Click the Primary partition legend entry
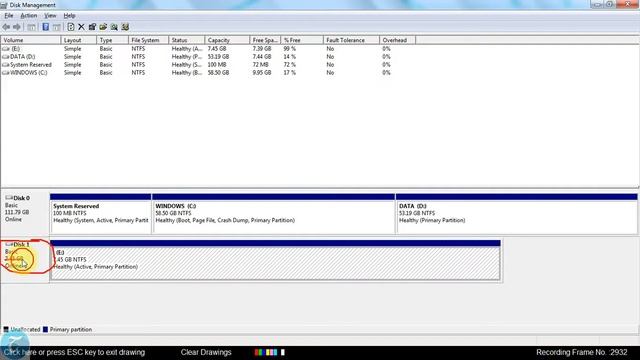 (67, 329)
